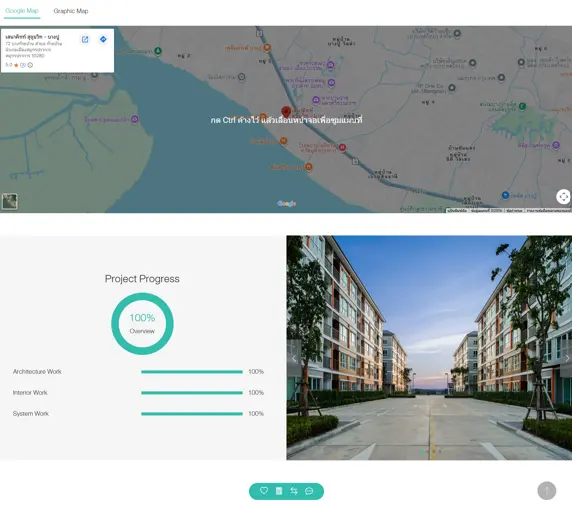Open chat with the speech bubble icon
The height and width of the screenshot is (507, 572).
[x=309, y=491]
